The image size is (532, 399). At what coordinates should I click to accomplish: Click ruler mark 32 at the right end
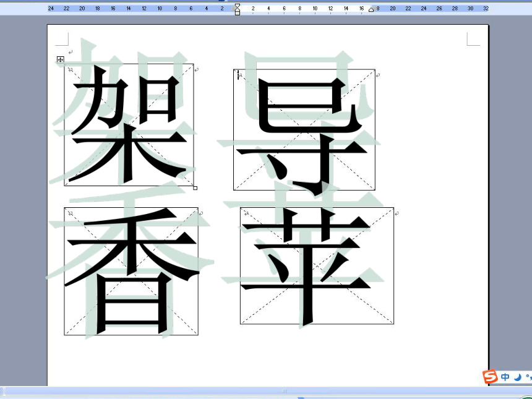click(x=486, y=8)
